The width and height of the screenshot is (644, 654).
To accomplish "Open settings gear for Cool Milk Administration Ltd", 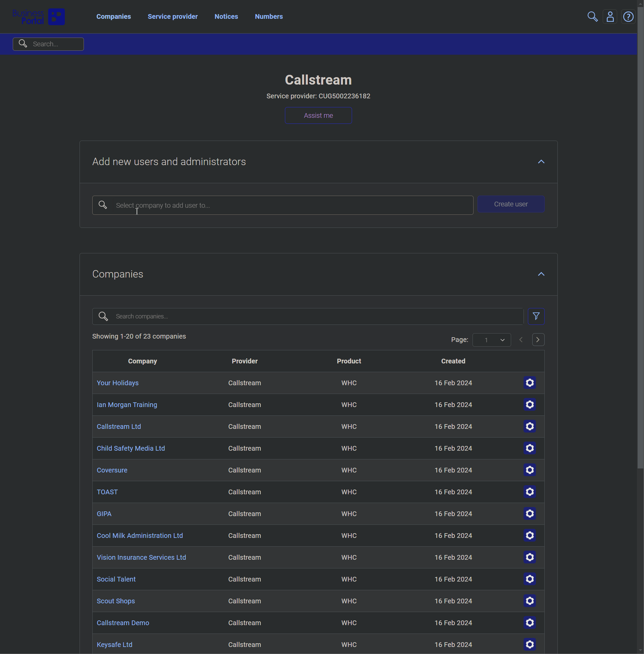I will pyautogui.click(x=530, y=535).
